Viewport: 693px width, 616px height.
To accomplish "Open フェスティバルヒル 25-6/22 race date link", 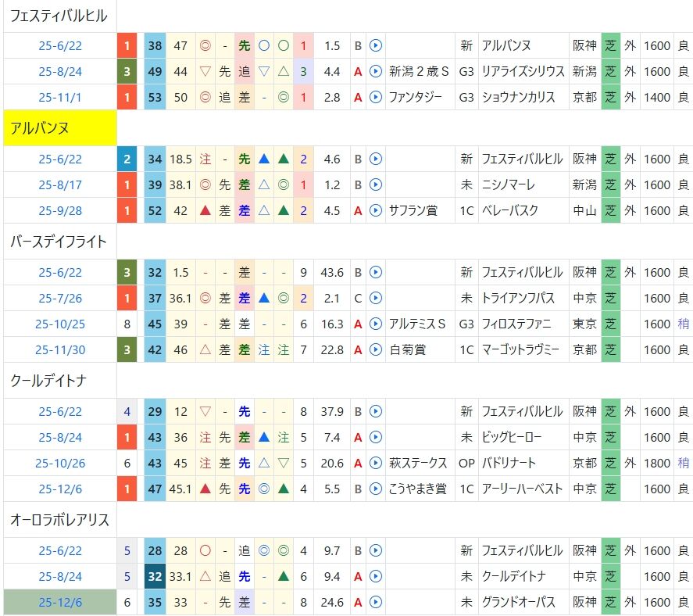I will coord(60,45).
